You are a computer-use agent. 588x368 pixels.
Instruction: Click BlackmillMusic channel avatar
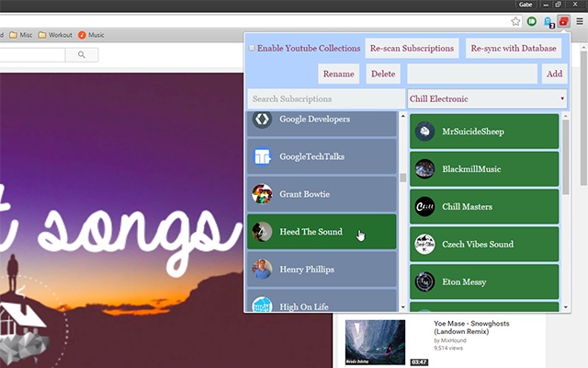(424, 169)
